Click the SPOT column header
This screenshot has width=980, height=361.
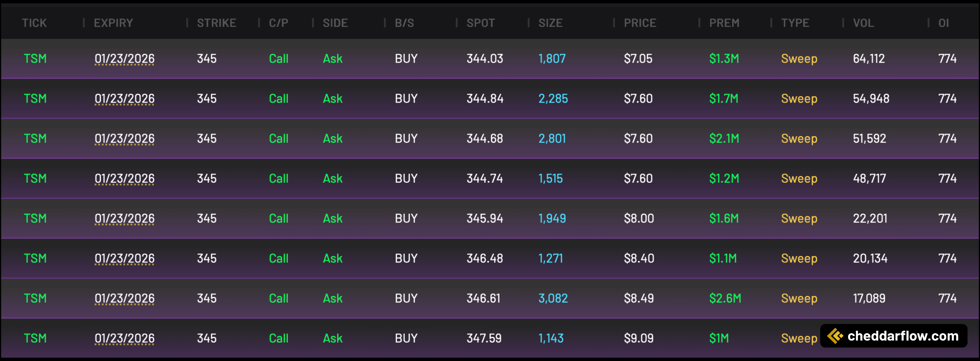(481, 23)
